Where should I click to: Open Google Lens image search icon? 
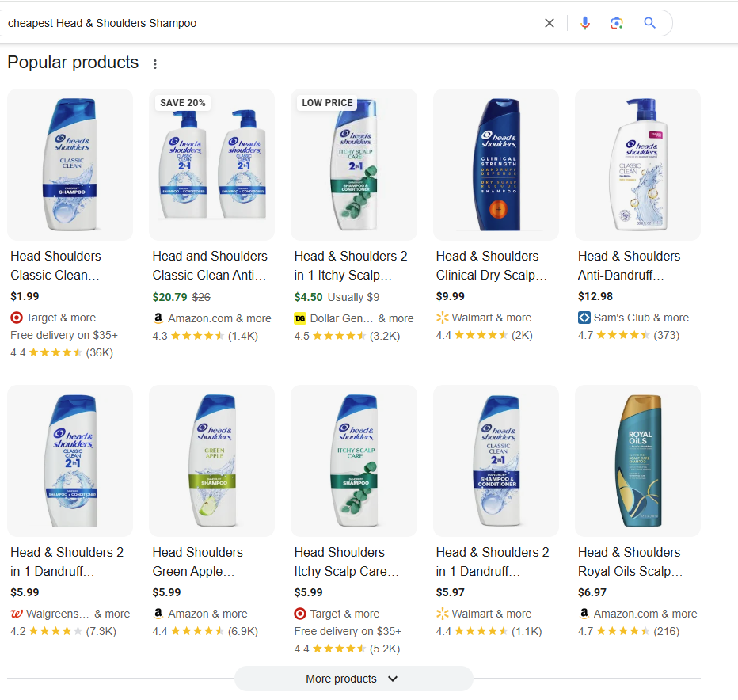pyautogui.click(x=617, y=23)
